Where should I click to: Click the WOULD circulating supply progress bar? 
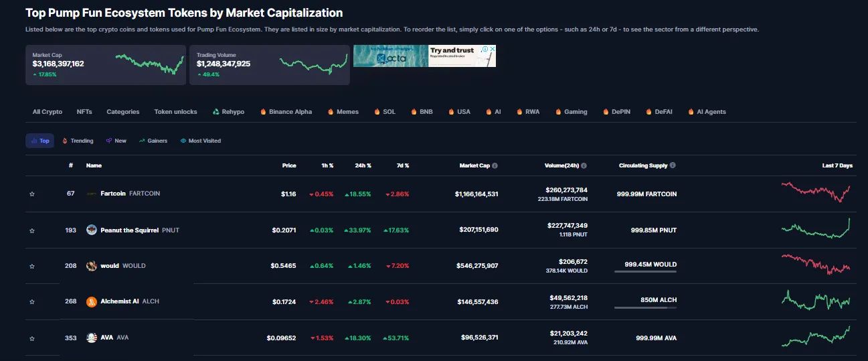click(x=645, y=271)
